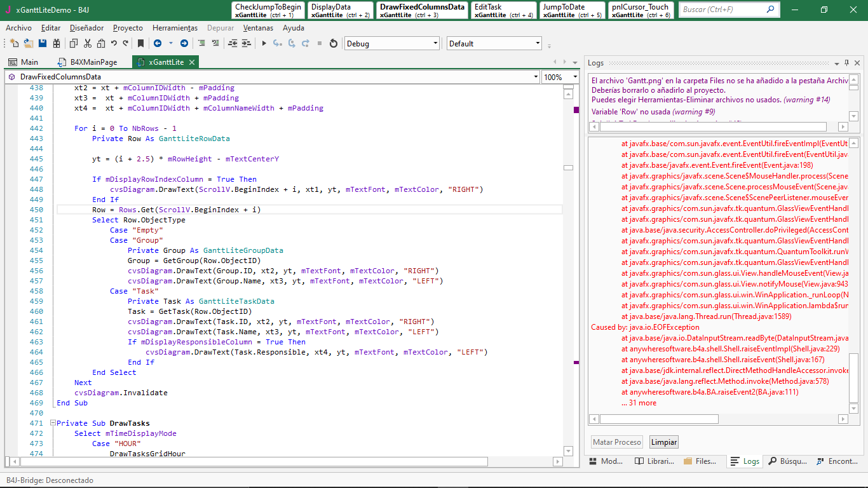Toggle bookmark using the toolbar bookmark icon
The width and height of the screenshot is (868, 488).
click(140, 43)
